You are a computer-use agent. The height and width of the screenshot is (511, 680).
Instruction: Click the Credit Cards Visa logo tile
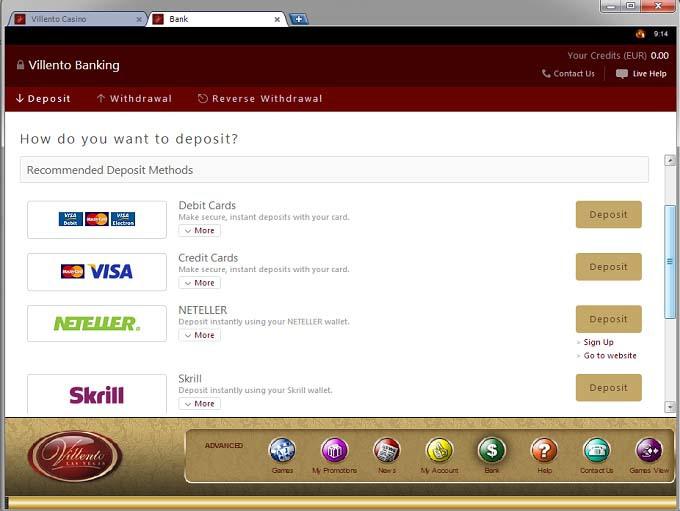coord(97,272)
